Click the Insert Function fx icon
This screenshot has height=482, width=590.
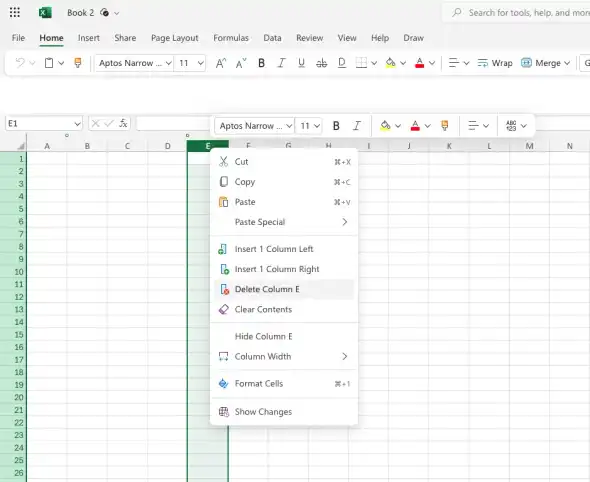pos(123,123)
